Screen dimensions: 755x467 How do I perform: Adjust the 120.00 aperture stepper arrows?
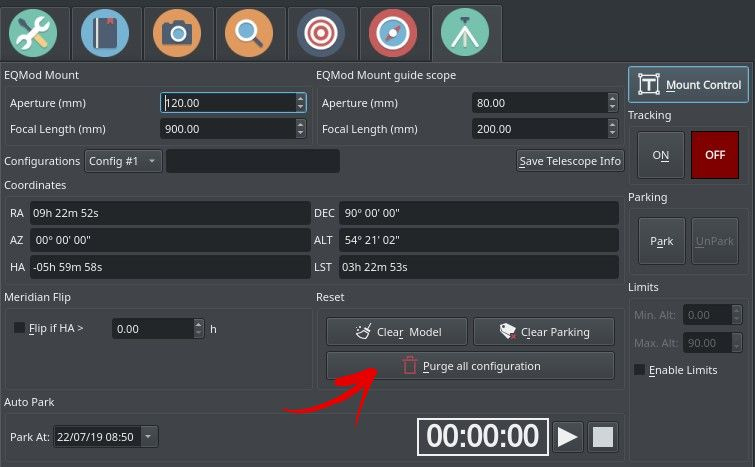coord(301,103)
